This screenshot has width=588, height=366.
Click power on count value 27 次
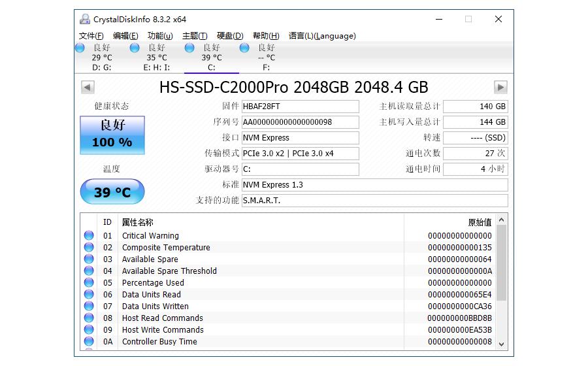coord(476,154)
